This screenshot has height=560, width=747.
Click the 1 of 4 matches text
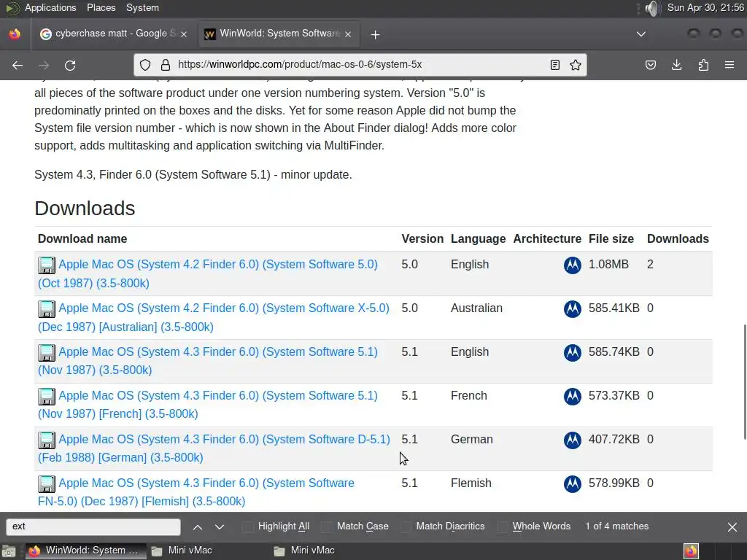coord(617,526)
